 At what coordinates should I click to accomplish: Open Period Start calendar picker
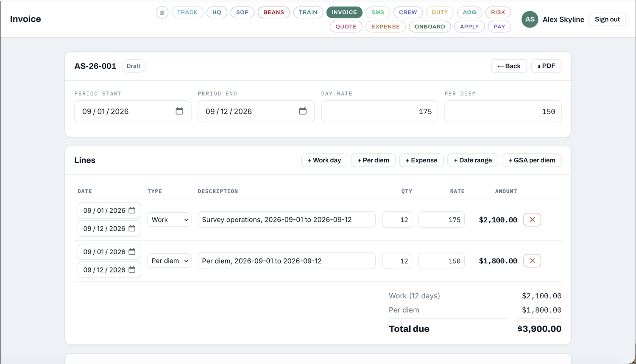point(179,111)
